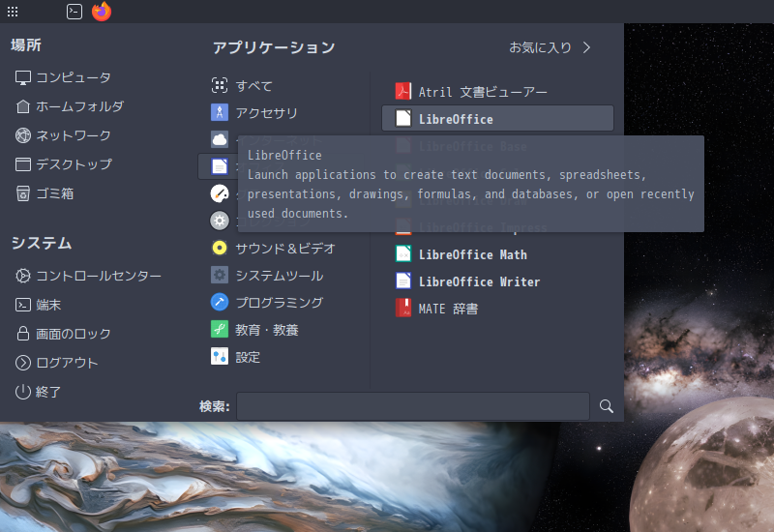The image size is (774, 532).
Task: Lock screen via 画面のロック
Action: (x=63, y=334)
